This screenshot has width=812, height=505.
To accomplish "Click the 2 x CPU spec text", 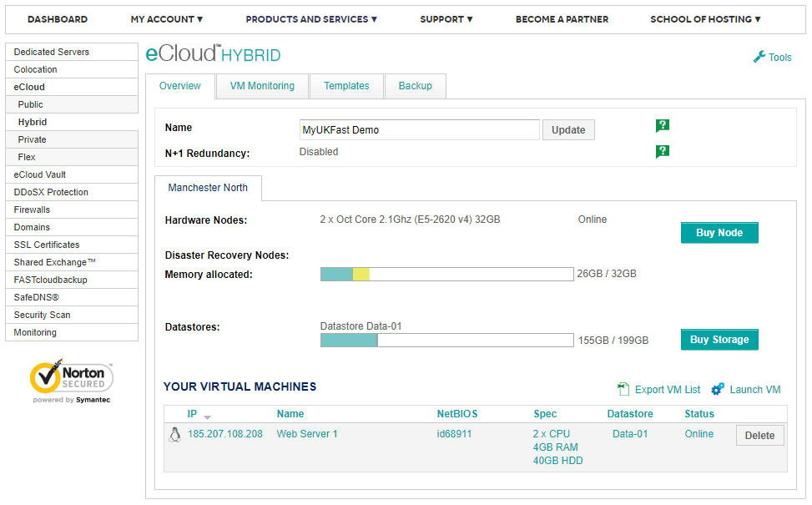I will (x=552, y=434).
